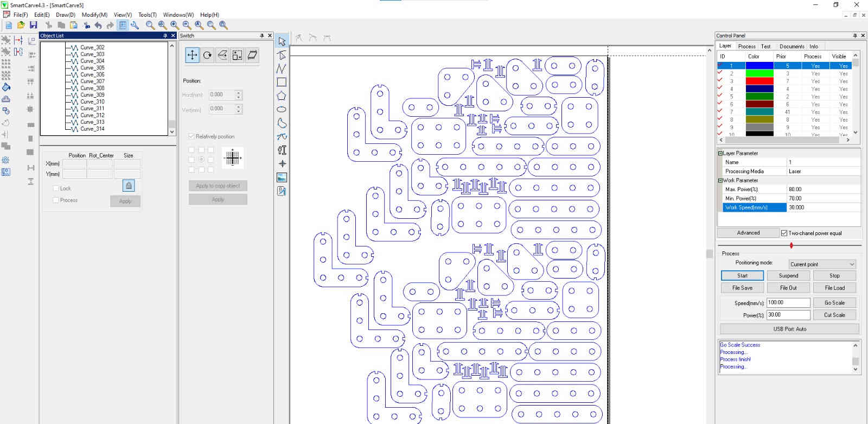The width and height of the screenshot is (868, 424).
Task: Open the Draw(D) menu
Action: pos(66,15)
